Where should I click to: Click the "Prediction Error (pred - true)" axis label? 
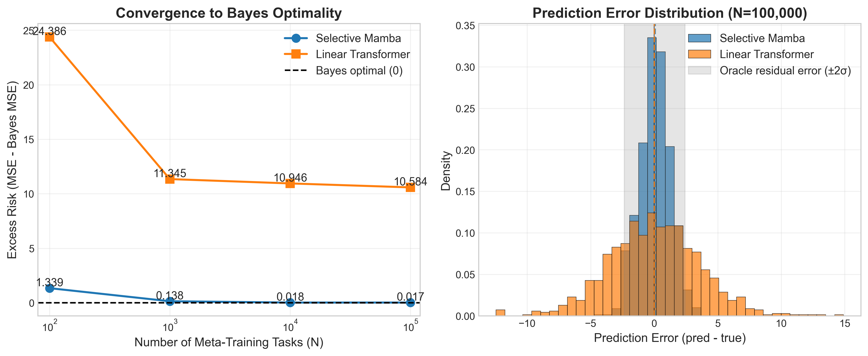[669, 338]
